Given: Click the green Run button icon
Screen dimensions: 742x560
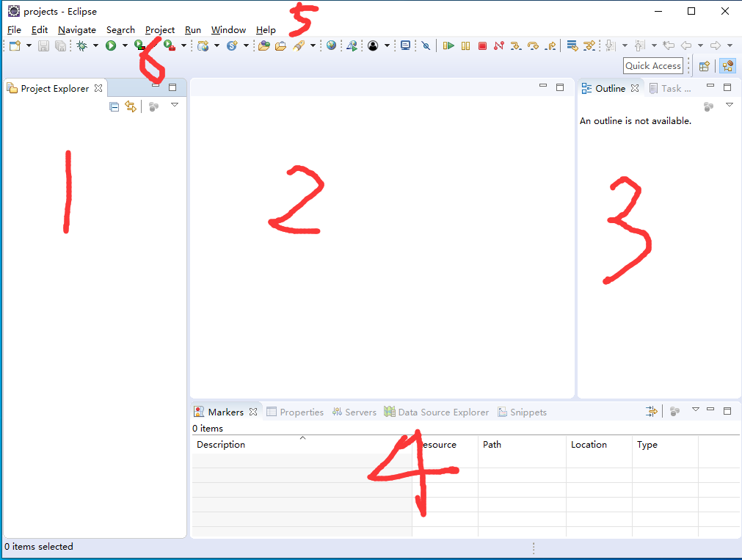Looking at the screenshot, I should pos(111,46).
